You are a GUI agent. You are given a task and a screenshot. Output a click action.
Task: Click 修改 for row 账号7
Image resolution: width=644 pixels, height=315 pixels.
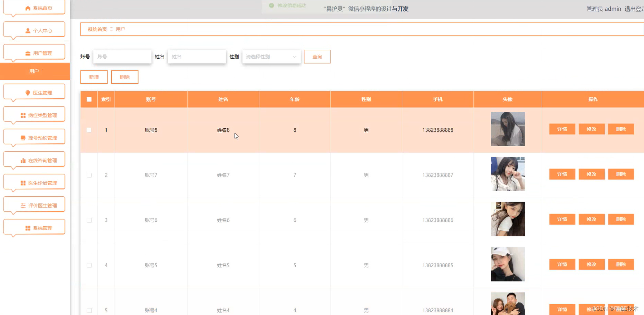tap(591, 174)
